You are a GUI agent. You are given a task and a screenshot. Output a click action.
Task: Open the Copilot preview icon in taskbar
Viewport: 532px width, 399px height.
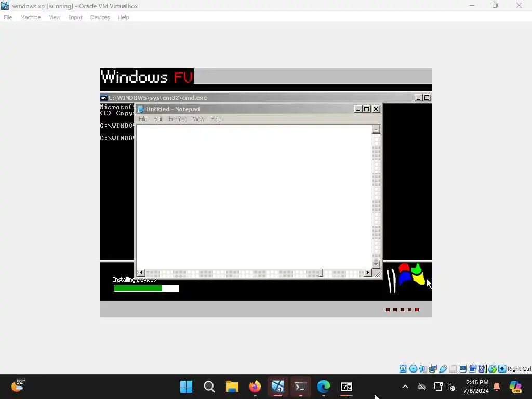(x=515, y=387)
